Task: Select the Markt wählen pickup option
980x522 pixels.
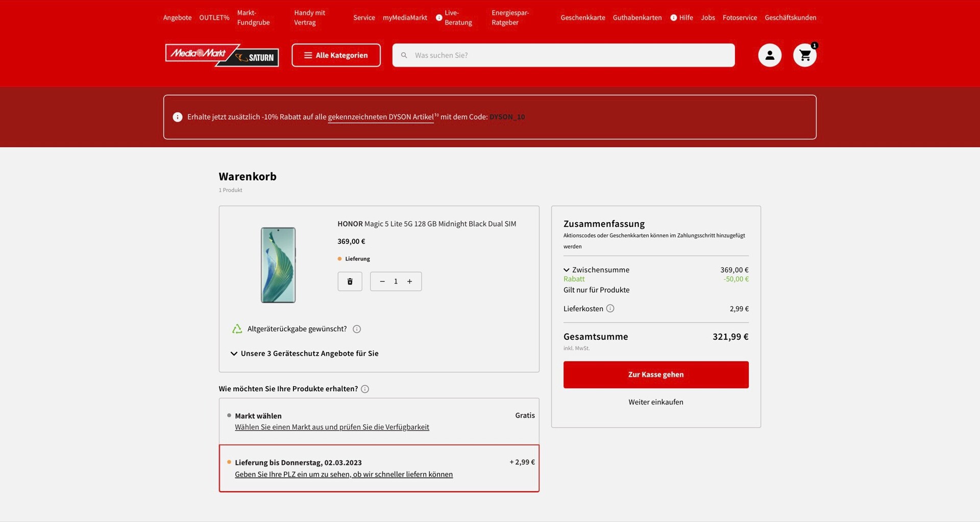Action: (x=379, y=421)
